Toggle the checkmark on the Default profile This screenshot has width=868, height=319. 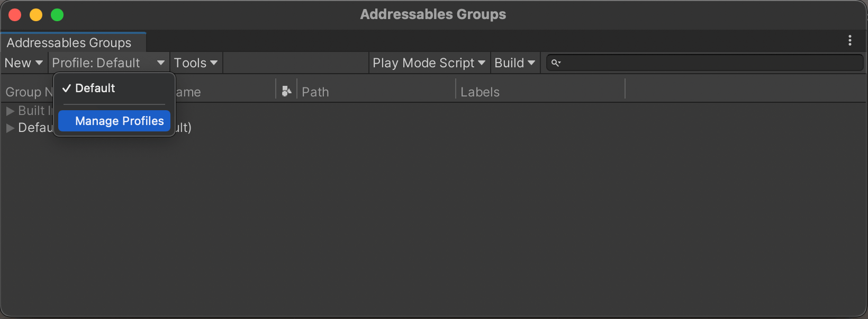(66, 88)
